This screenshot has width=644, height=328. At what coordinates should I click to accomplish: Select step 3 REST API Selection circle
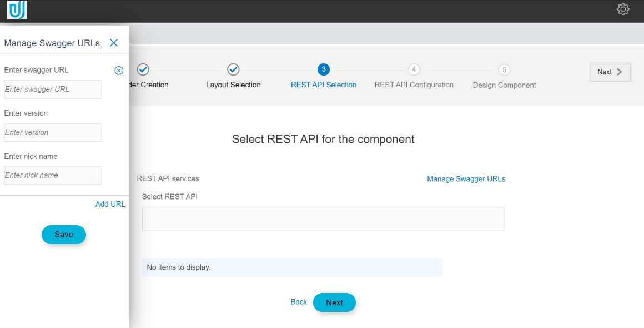point(324,69)
